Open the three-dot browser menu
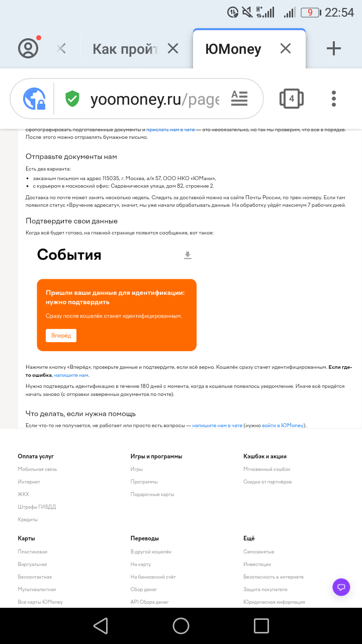362x644 pixels. click(334, 99)
